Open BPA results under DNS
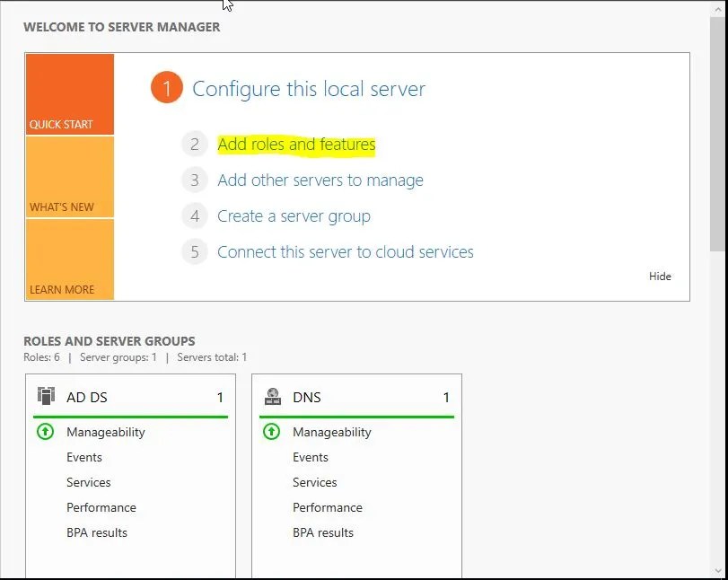The image size is (728, 580). pyautogui.click(x=323, y=532)
